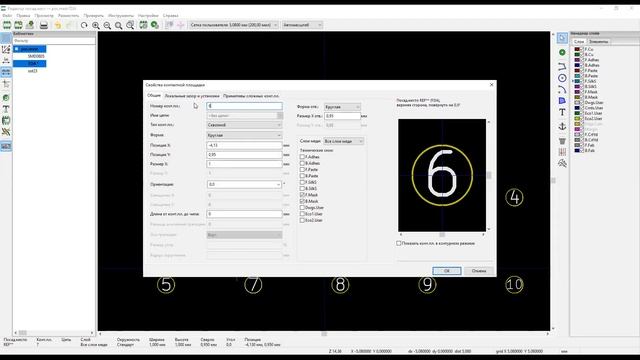Uncheck the B.Mask technical layer checkbox in dialog
Image resolution: width=640 pixels, height=360 pixels.
click(302, 201)
